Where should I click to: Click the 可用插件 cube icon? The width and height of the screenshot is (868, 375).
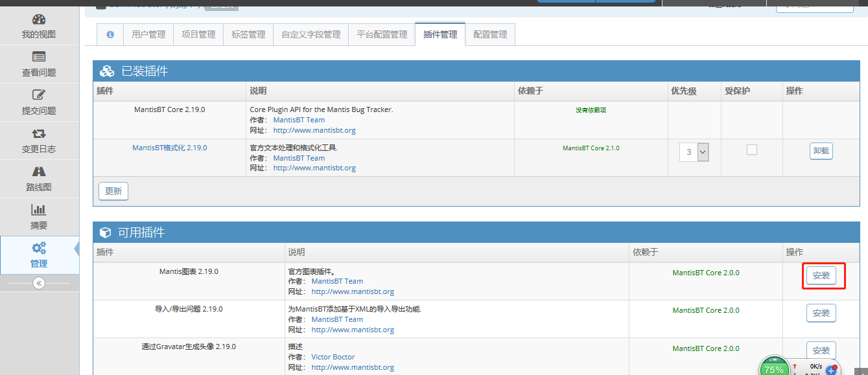[105, 233]
